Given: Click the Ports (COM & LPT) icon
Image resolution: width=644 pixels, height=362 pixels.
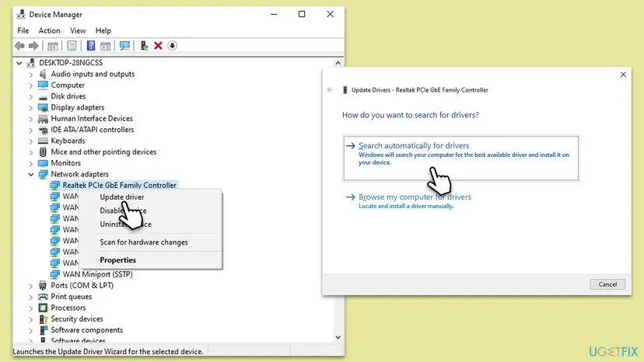Looking at the screenshot, I should 43,285.
